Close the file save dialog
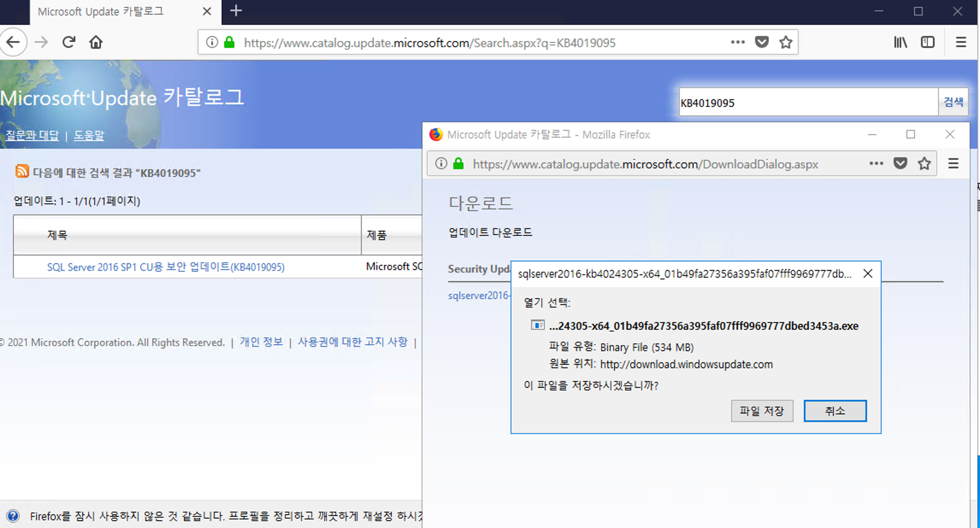The image size is (980, 528). pyautogui.click(x=868, y=273)
